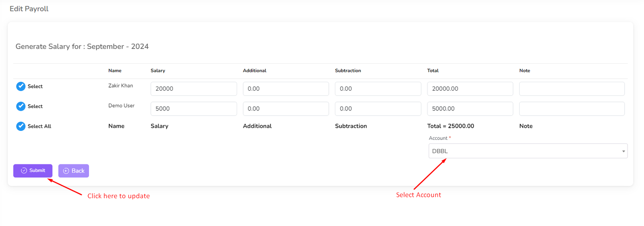This screenshot has width=644, height=226.
Task: Click Demo User's Subtraction amount field
Action: (378, 109)
